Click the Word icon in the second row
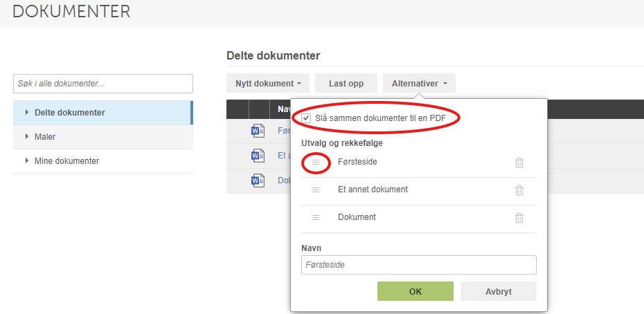 [x=258, y=156]
